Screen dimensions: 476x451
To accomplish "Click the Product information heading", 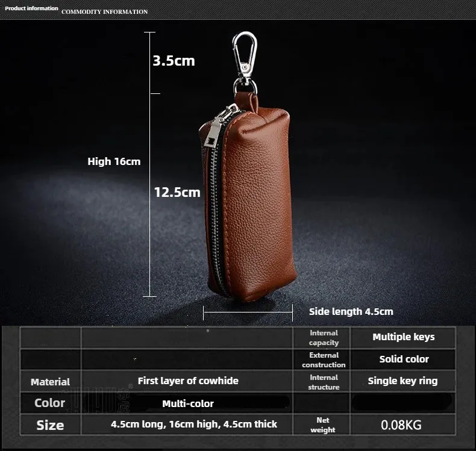I will 31,8.
